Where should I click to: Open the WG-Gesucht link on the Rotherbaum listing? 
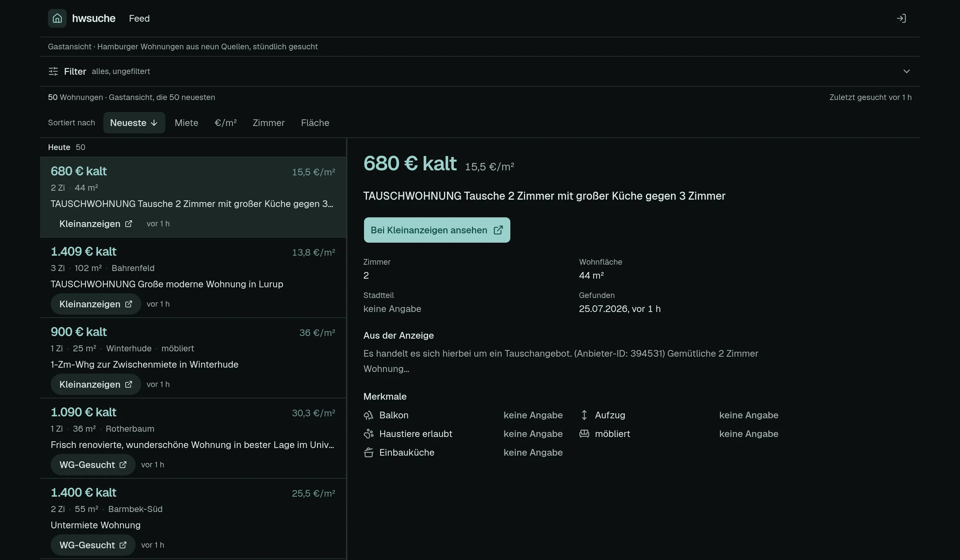point(93,465)
